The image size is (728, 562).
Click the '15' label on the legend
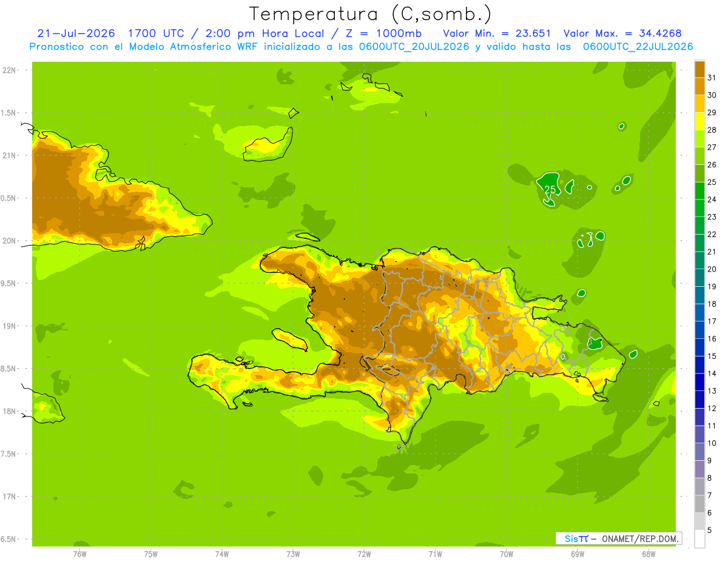712,356
